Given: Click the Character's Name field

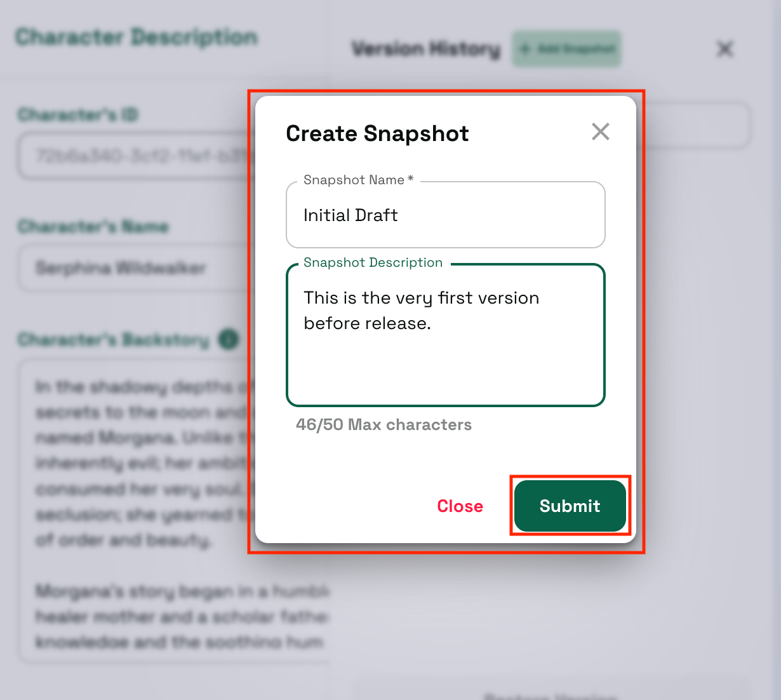Looking at the screenshot, I should point(133,268).
